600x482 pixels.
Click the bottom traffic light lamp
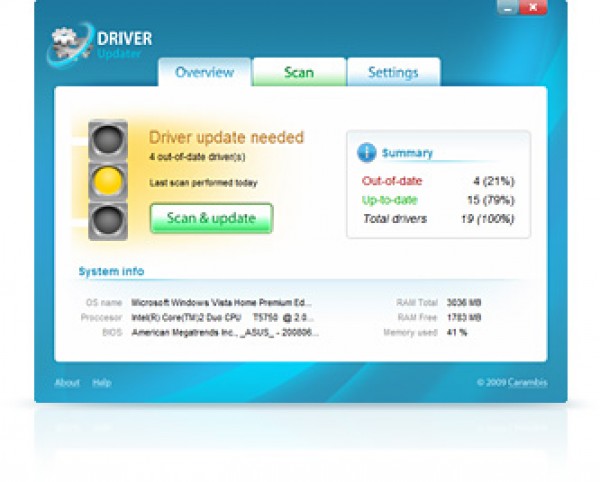[x=108, y=221]
